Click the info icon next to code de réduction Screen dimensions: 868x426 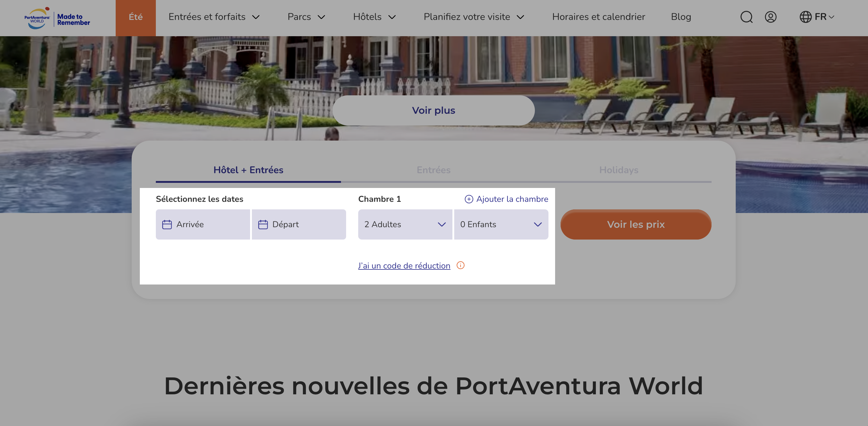click(460, 265)
